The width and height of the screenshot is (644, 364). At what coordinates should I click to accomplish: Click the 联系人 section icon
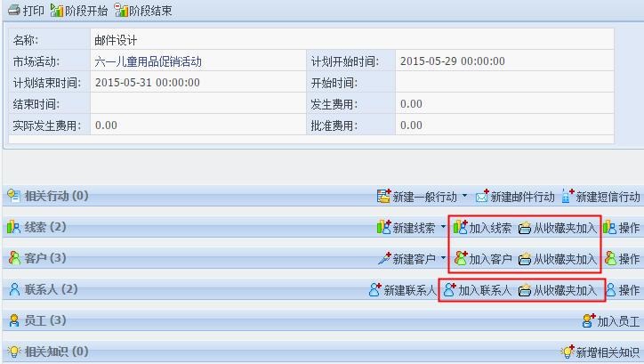click(14, 289)
